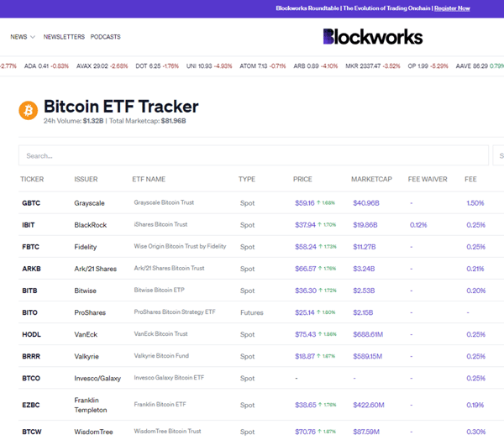The height and width of the screenshot is (440, 504).
Task: Click Franklin Bitcoin ETF name
Action: point(160,405)
